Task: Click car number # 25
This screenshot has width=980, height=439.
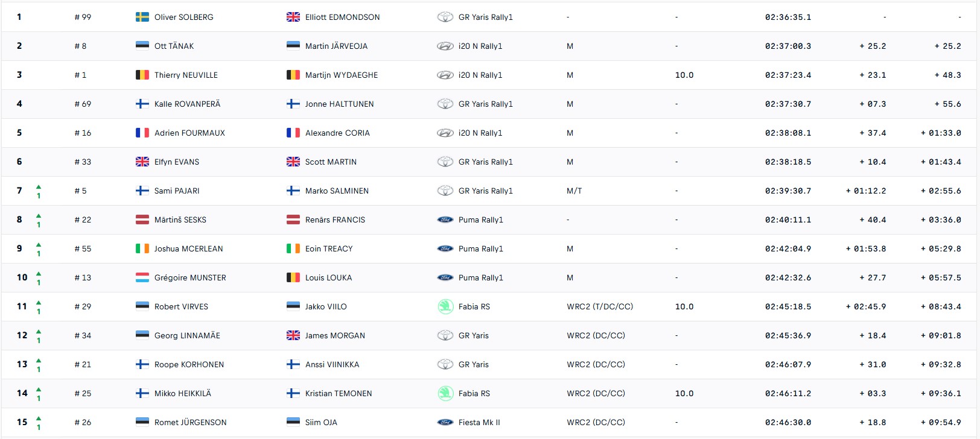Action: 83,393
